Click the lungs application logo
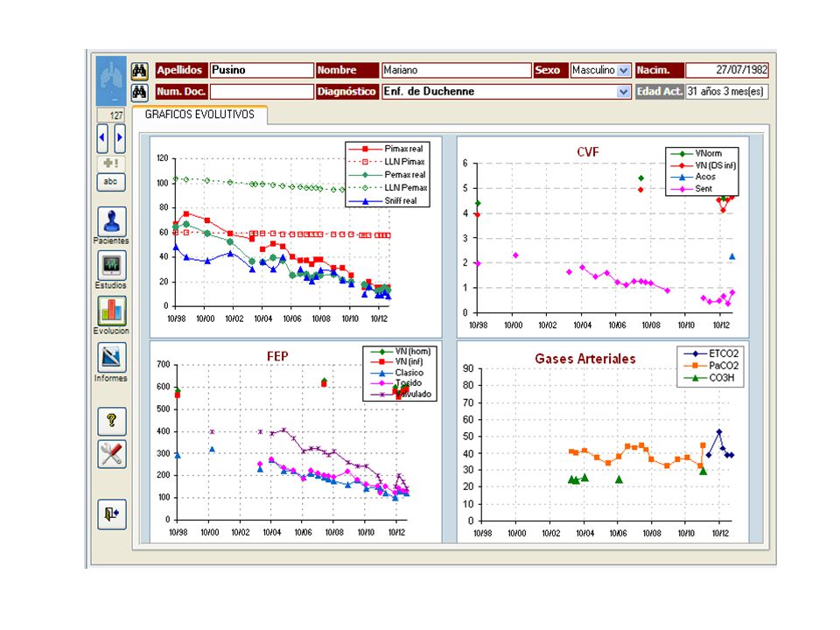The width and height of the screenshot is (840, 630). point(111,80)
